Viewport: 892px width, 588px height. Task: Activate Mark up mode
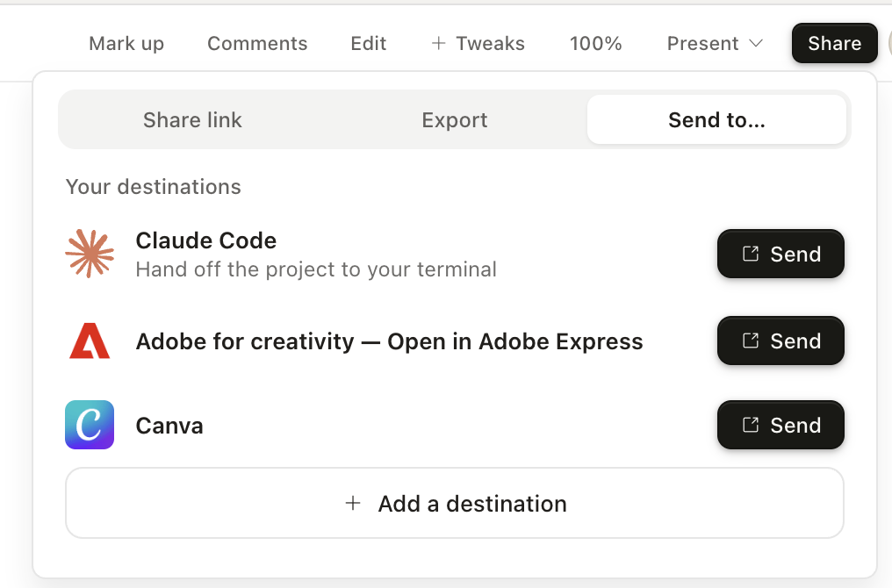(126, 43)
